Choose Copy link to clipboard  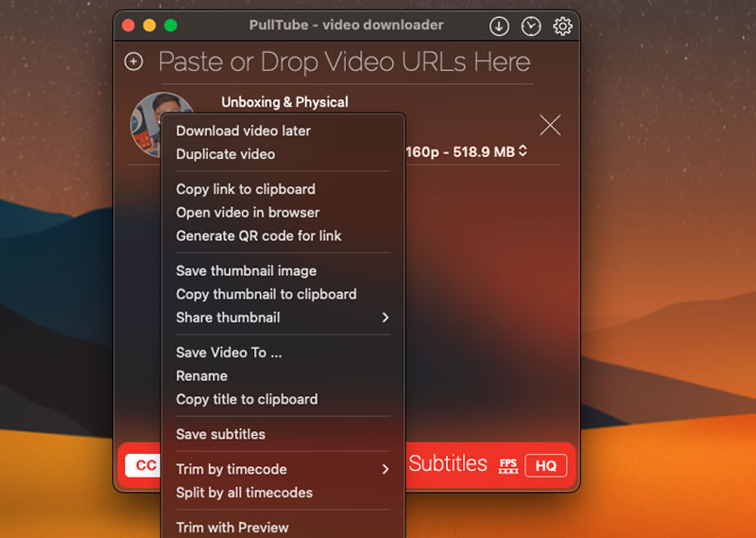(x=283, y=189)
